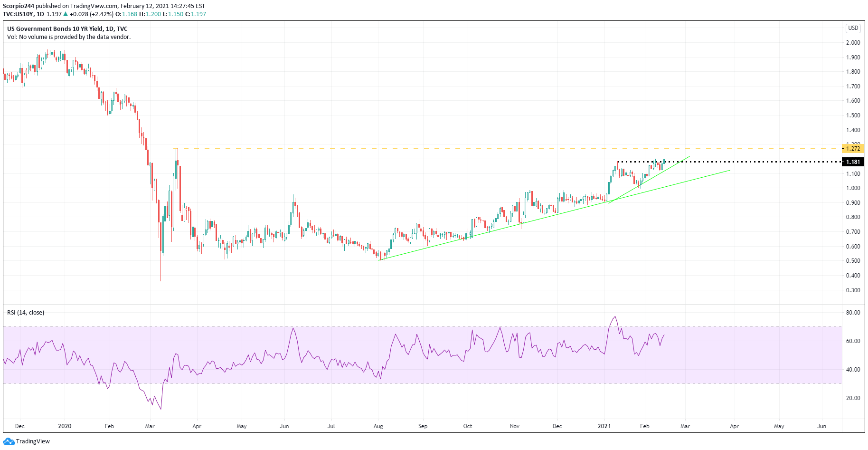Click the Jun label at axis right end
This screenshot has width=868, height=450.
click(822, 426)
